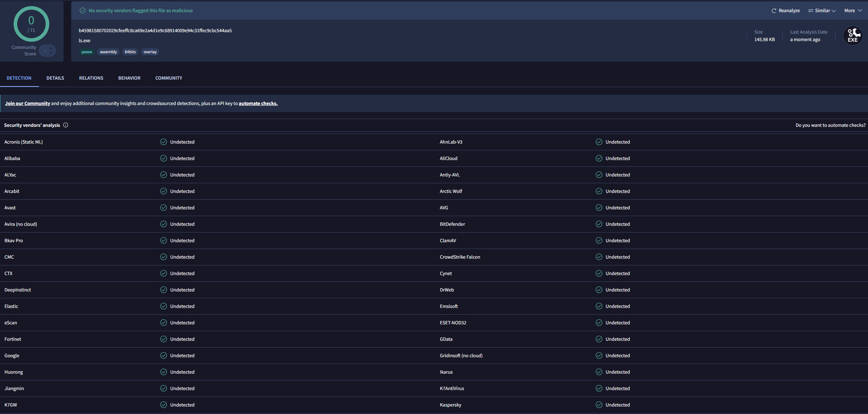
Task: Click the Undetected check icon for Kaspersky
Action: pos(599,405)
